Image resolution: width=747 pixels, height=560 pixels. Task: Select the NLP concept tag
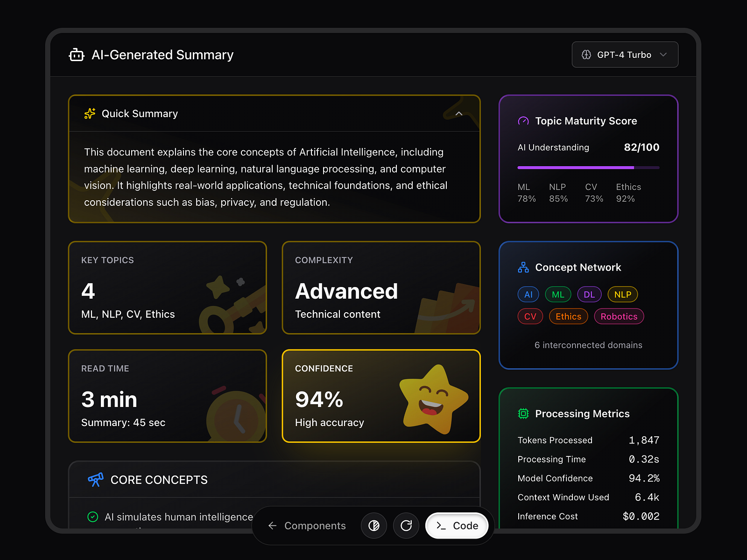(623, 294)
